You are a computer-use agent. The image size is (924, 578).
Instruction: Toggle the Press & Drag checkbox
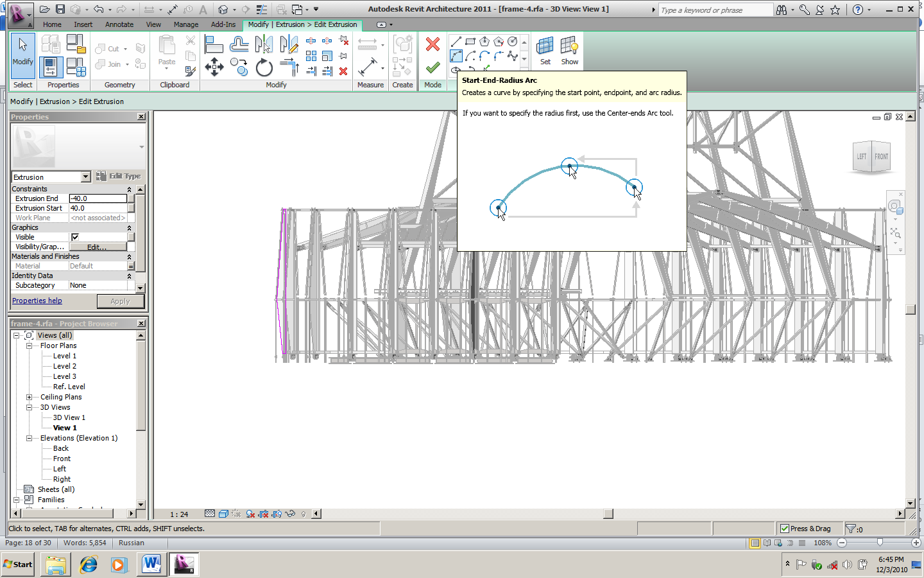(784, 529)
